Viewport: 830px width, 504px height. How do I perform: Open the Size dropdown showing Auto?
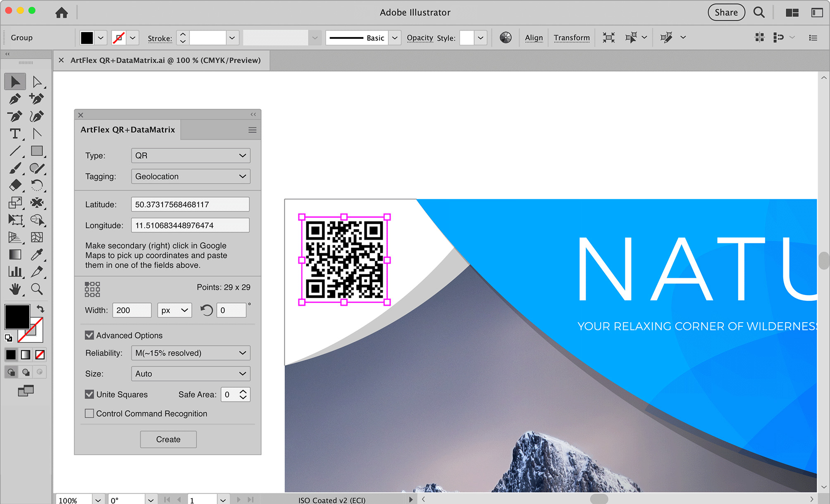(x=191, y=373)
